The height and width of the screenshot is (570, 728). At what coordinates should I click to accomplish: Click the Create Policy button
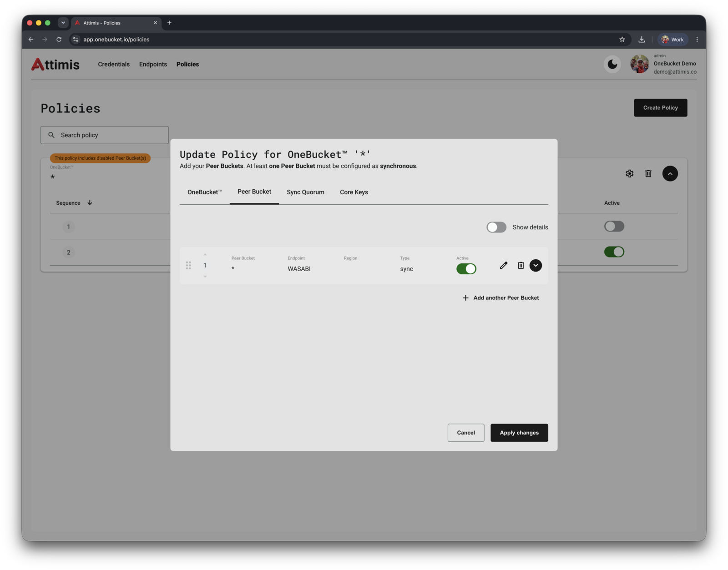tap(660, 108)
